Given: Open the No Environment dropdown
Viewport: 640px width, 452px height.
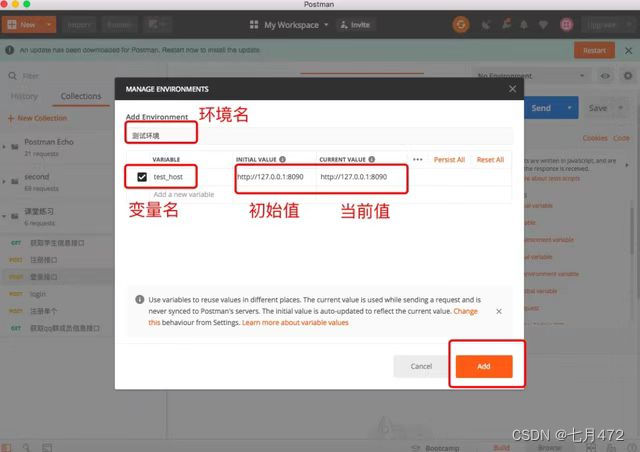Looking at the screenshot, I should click(x=531, y=76).
